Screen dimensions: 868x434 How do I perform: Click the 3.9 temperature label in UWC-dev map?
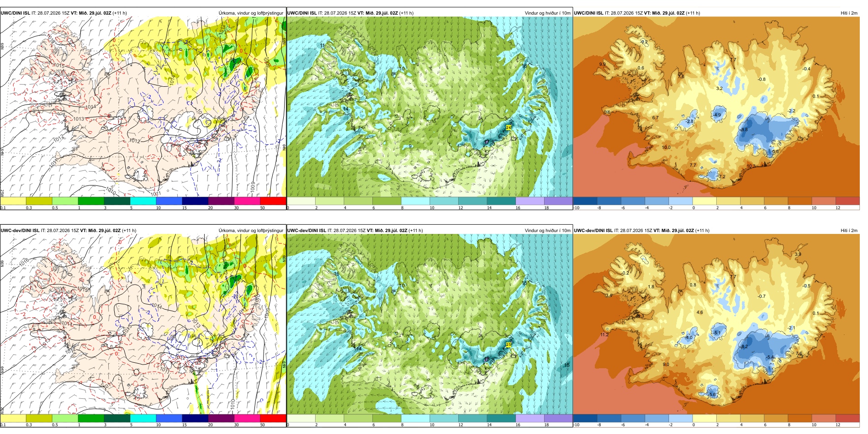(798, 254)
